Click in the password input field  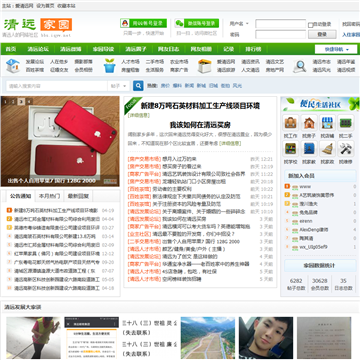pyautogui.click(x=280, y=34)
